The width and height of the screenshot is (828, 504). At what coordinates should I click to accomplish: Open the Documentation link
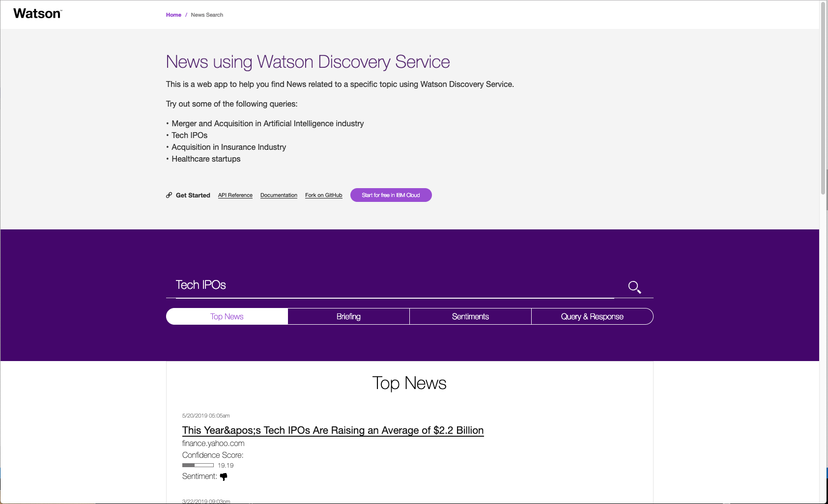pyautogui.click(x=279, y=195)
